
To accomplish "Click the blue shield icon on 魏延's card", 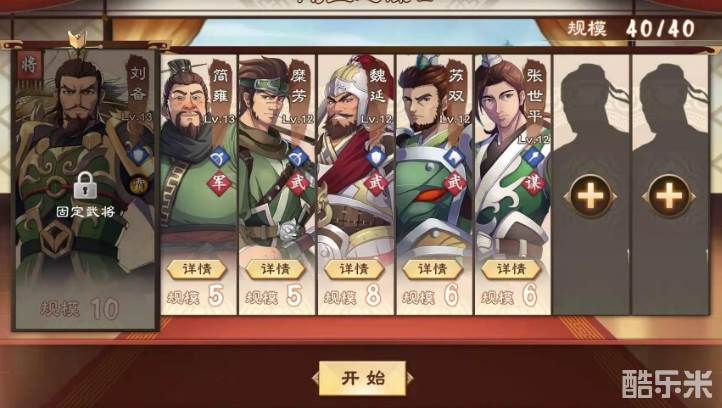I will point(376,158).
